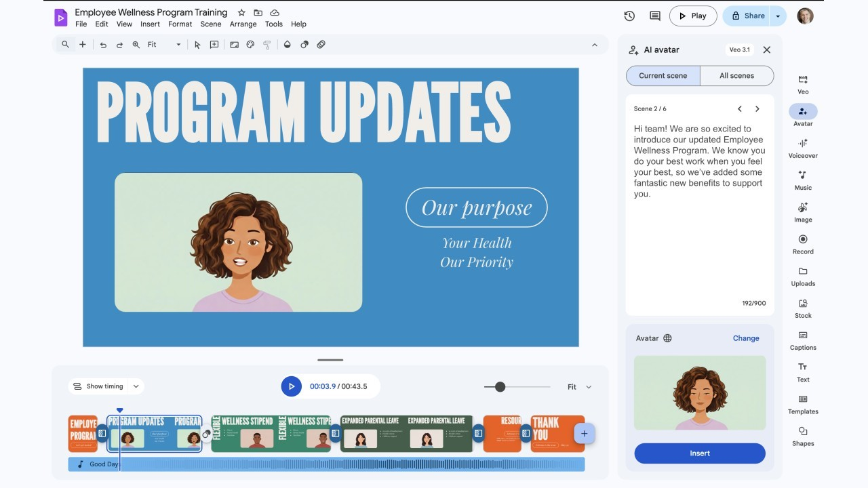Select the paint format tool

click(267, 44)
